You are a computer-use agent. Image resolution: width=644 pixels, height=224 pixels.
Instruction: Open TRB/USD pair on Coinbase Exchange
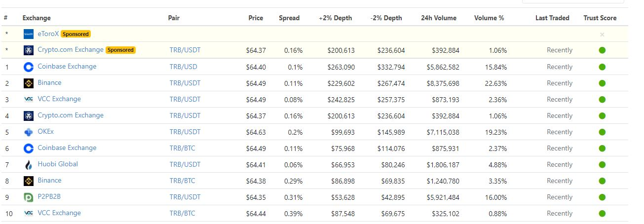coord(183,67)
